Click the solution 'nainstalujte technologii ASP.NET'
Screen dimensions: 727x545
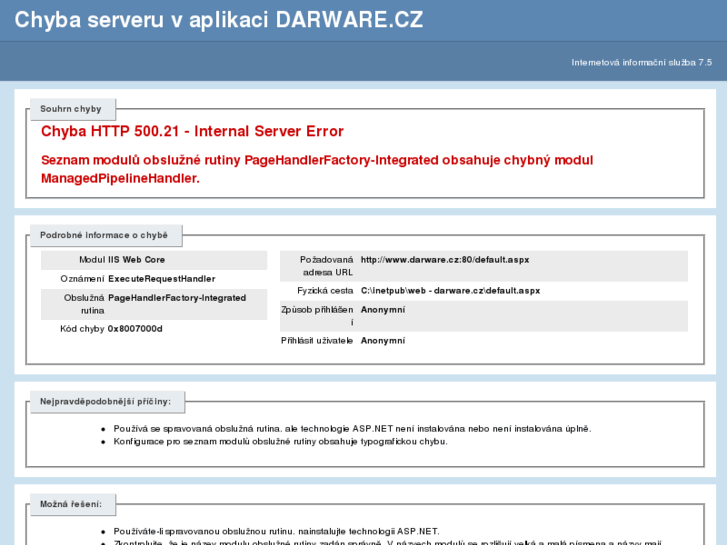click(x=276, y=532)
